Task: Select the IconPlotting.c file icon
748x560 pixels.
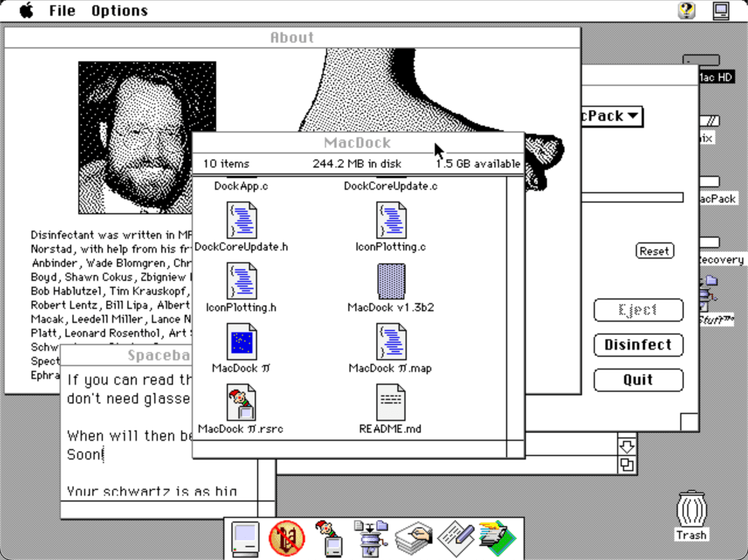Action: click(391, 220)
